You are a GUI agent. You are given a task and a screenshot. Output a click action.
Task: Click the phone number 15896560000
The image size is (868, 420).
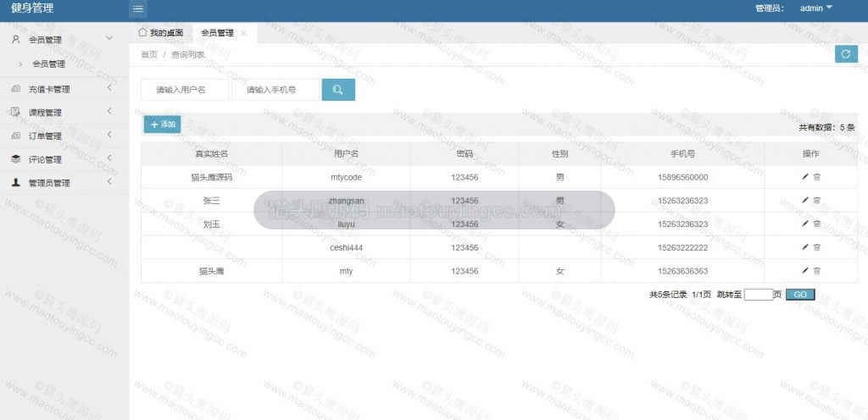[682, 177]
